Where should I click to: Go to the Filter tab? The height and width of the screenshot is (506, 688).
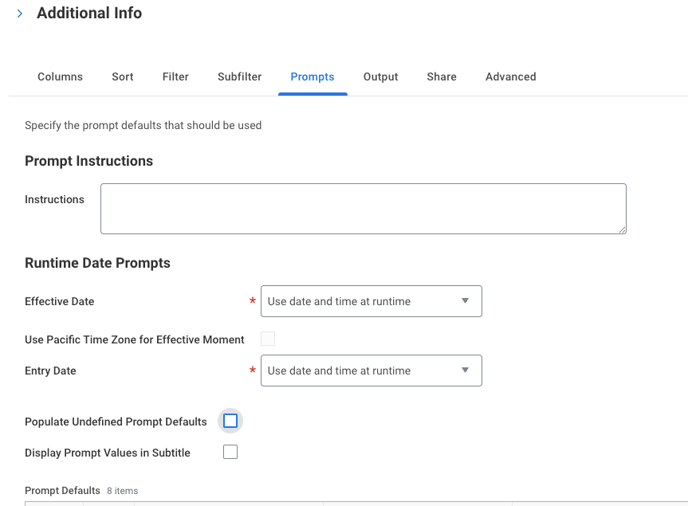[x=175, y=77]
